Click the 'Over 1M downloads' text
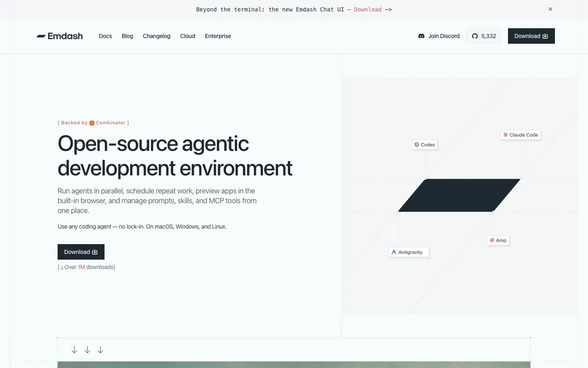588x368 pixels. pos(87,267)
